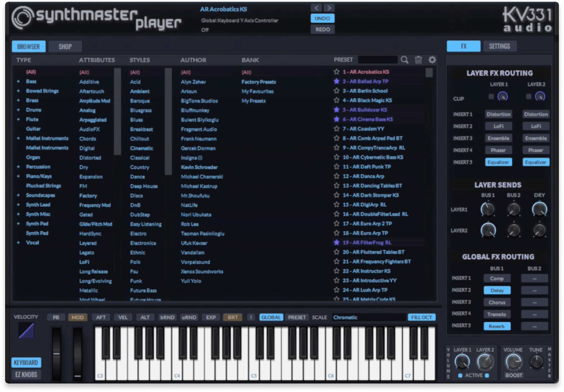Toggle the FILL OCT button

[422, 317]
